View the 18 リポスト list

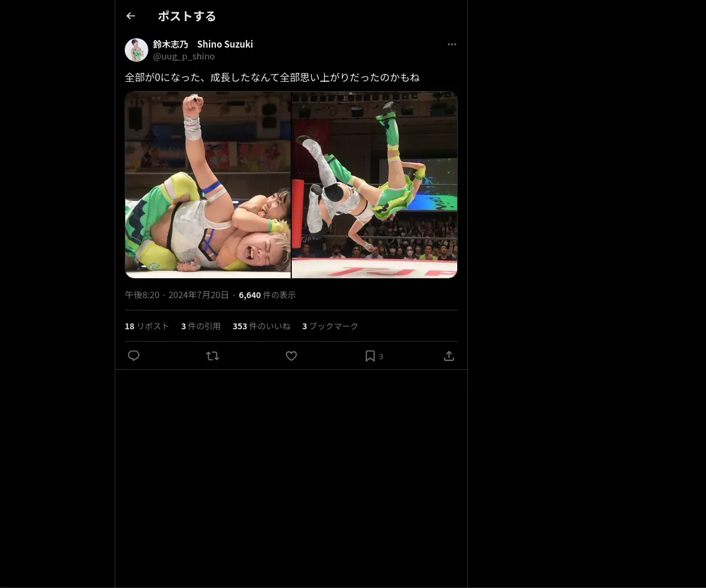147,326
